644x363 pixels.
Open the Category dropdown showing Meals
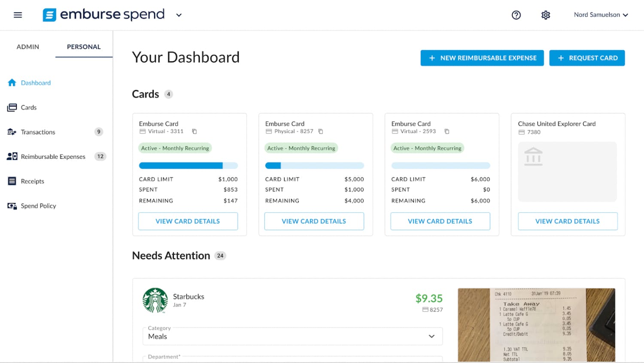tap(292, 336)
